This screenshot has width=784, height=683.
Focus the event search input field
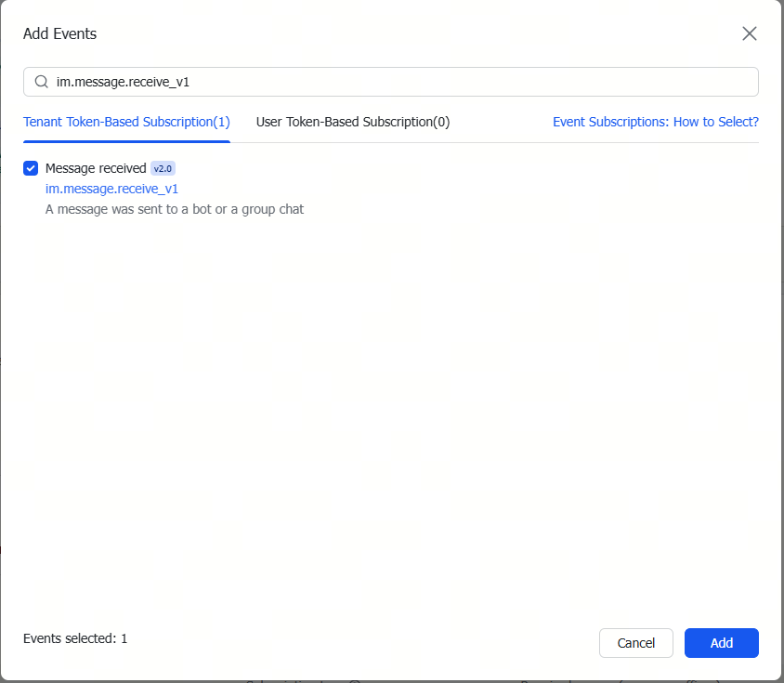pyautogui.click(x=390, y=82)
